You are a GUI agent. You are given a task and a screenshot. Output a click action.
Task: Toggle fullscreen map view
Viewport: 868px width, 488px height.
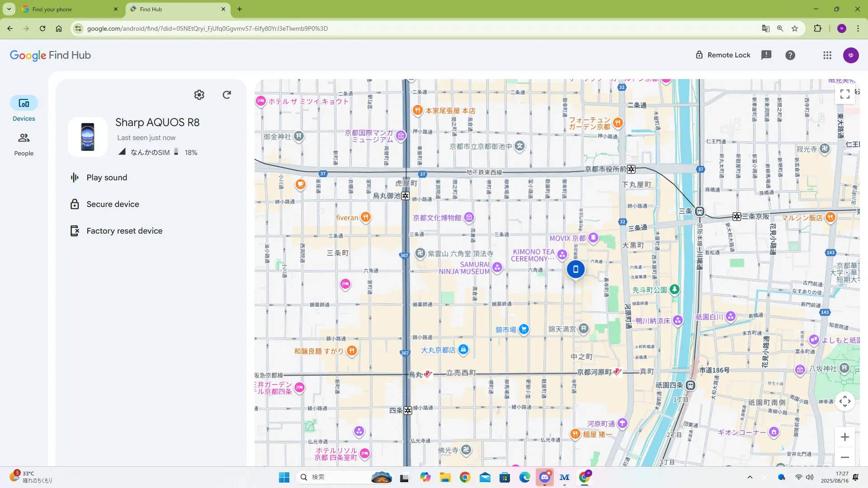coord(844,94)
